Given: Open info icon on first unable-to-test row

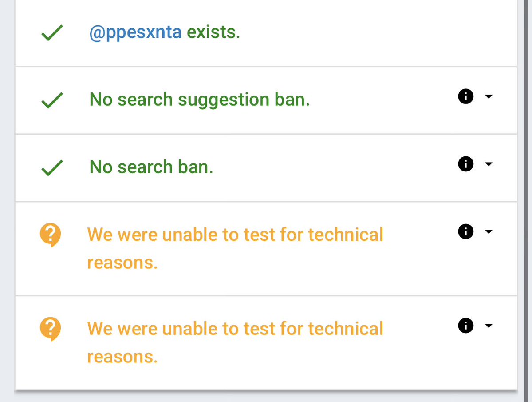Looking at the screenshot, I should (x=465, y=231).
